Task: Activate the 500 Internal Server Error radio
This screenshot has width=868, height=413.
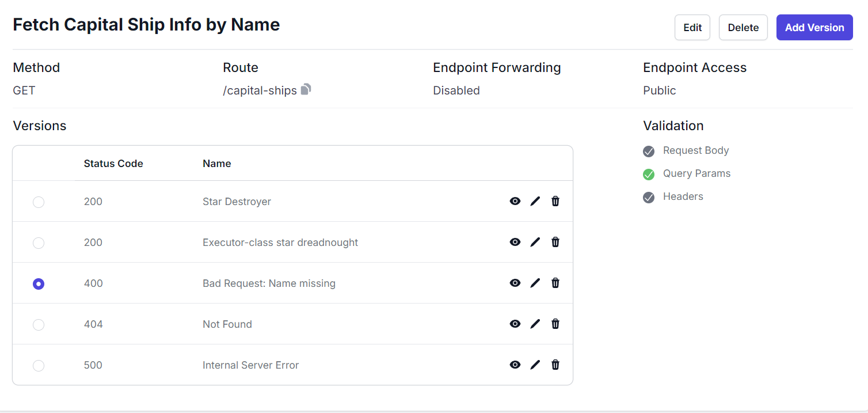Action: coord(39,366)
